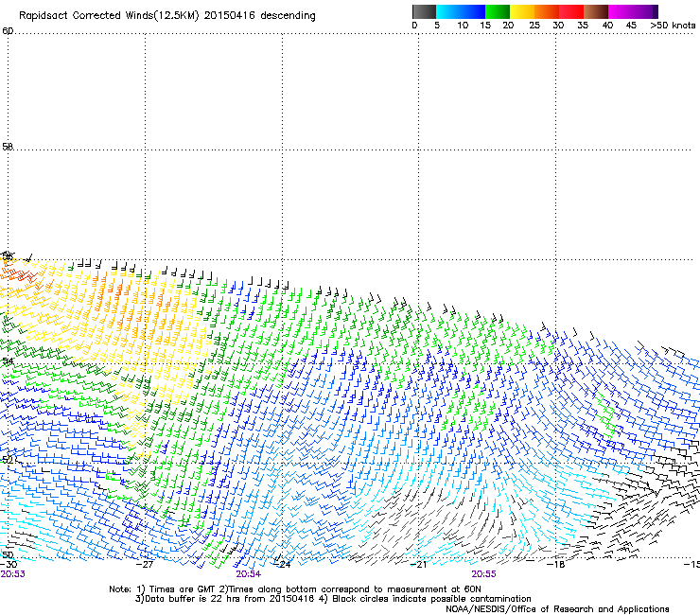This screenshot has height=615, width=700.
Task: Click the magenta 40-45 knots legend color
Action: pos(621,11)
